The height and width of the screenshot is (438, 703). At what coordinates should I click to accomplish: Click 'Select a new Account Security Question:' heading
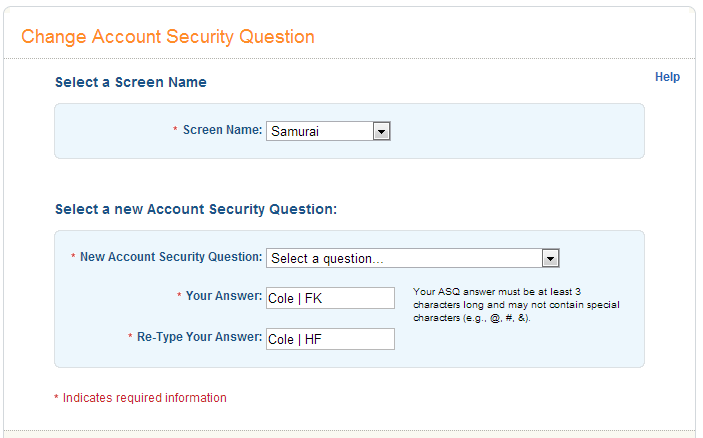[196, 210]
